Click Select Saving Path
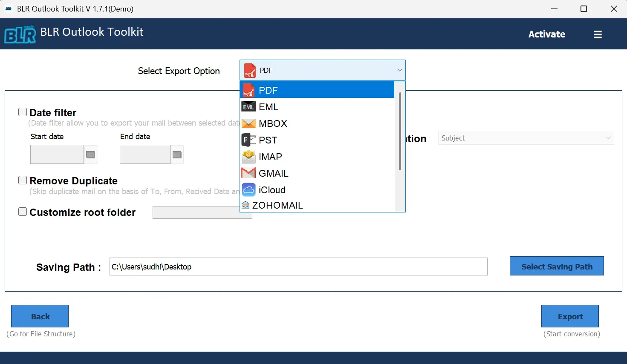 pyautogui.click(x=557, y=266)
